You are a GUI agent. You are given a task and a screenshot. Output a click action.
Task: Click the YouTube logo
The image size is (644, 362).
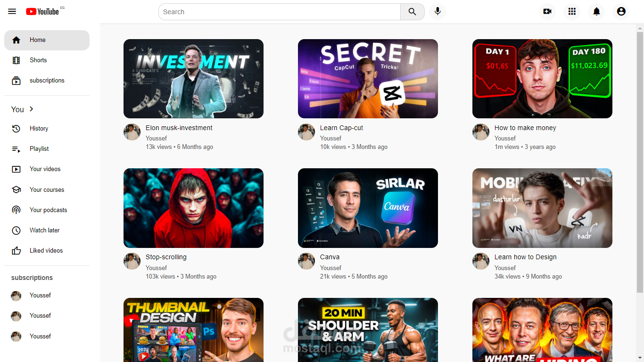pos(43,11)
